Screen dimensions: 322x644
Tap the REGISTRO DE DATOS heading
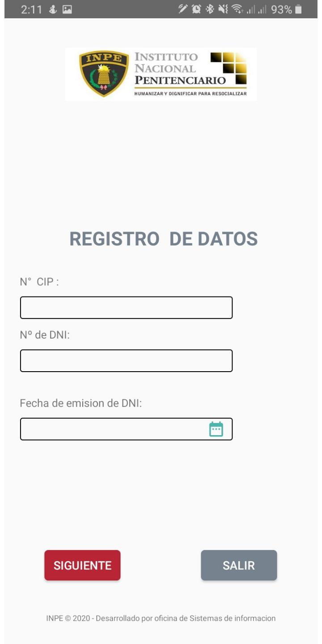point(164,239)
